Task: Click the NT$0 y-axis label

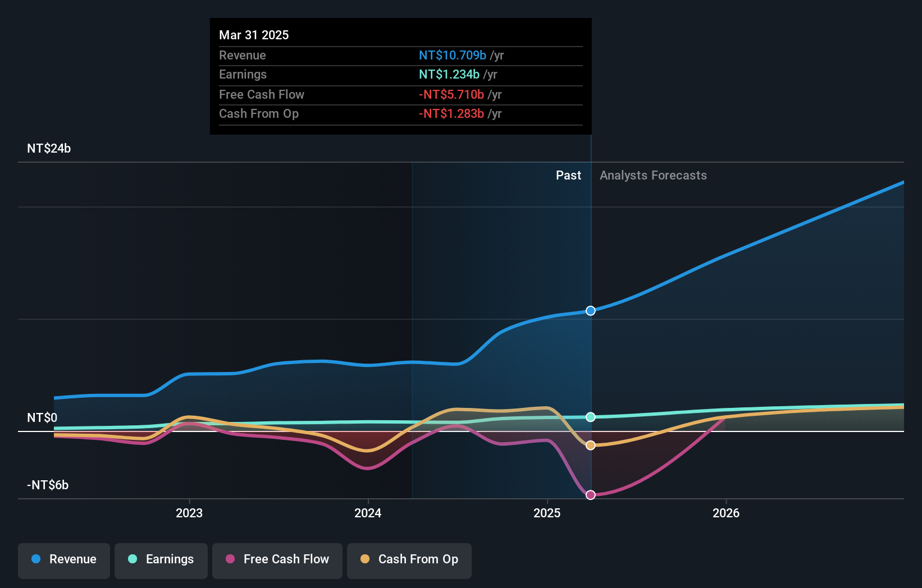Action: coord(42,418)
